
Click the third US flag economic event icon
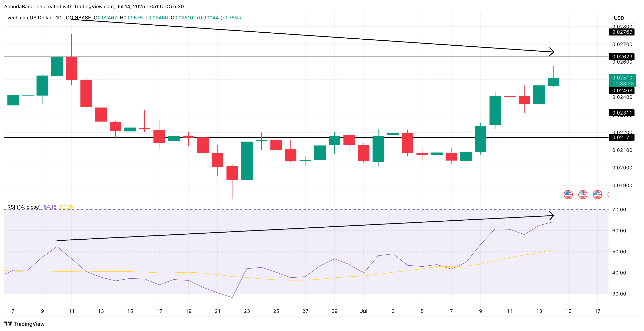[597, 194]
